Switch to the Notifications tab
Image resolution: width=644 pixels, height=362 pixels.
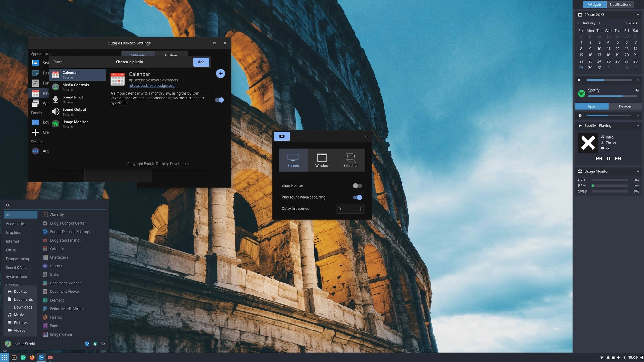point(620,4)
